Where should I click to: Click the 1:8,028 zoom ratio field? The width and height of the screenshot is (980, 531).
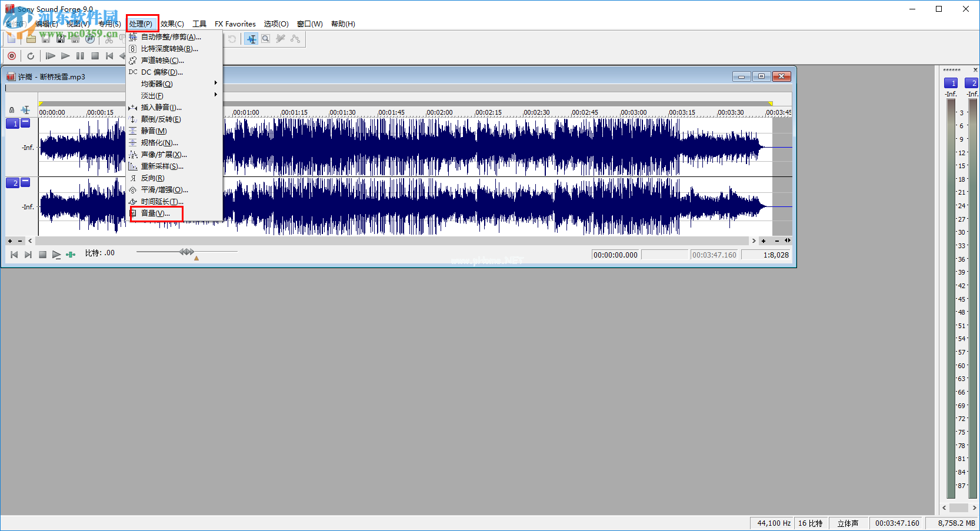[766, 255]
